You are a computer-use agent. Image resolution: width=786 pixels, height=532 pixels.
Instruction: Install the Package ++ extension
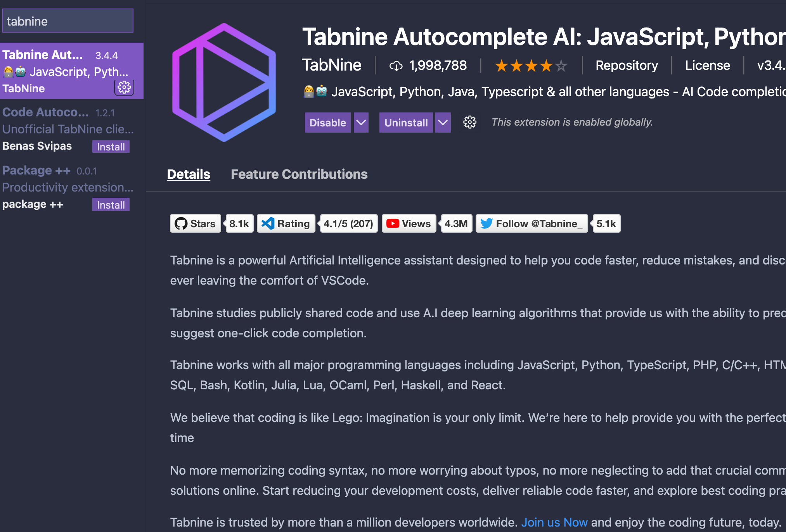pos(111,205)
